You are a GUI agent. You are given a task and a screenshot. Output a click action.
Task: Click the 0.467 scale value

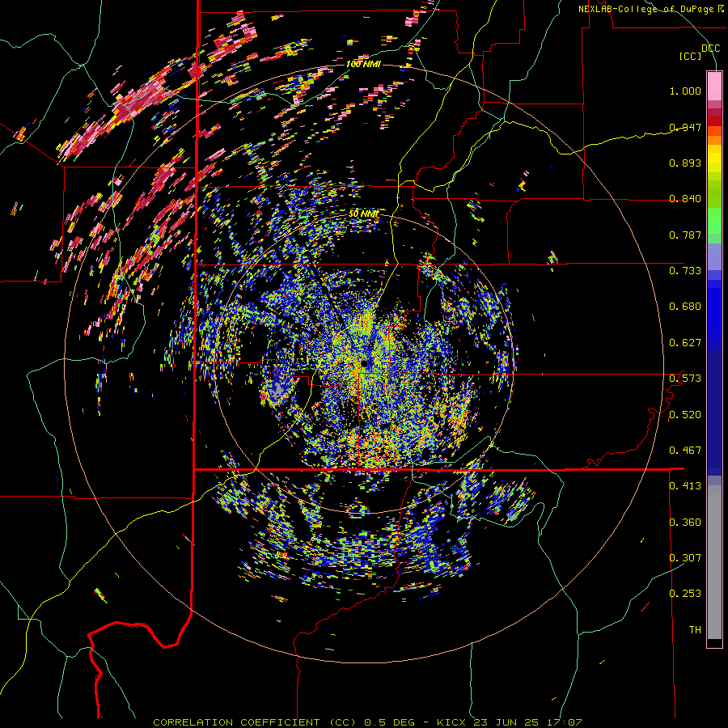(685, 451)
